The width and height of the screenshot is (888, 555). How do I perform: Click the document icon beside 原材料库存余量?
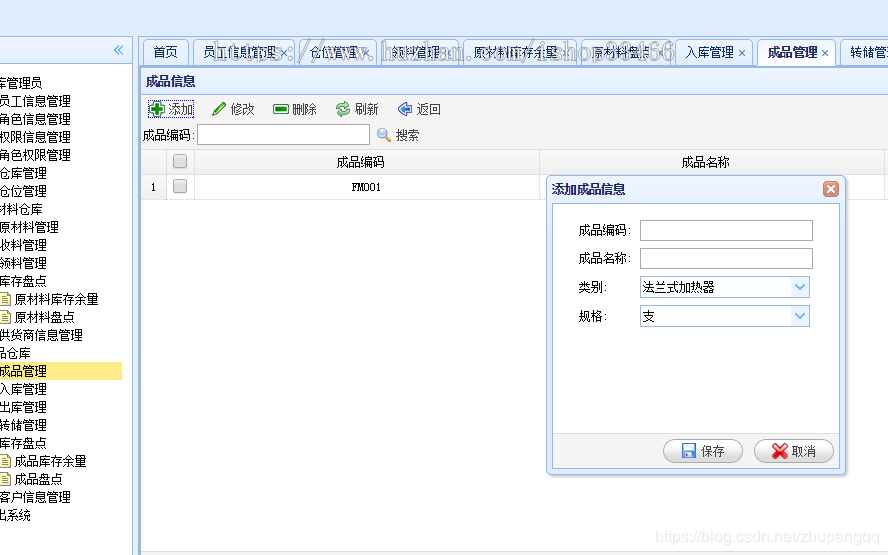(x=5, y=299)
